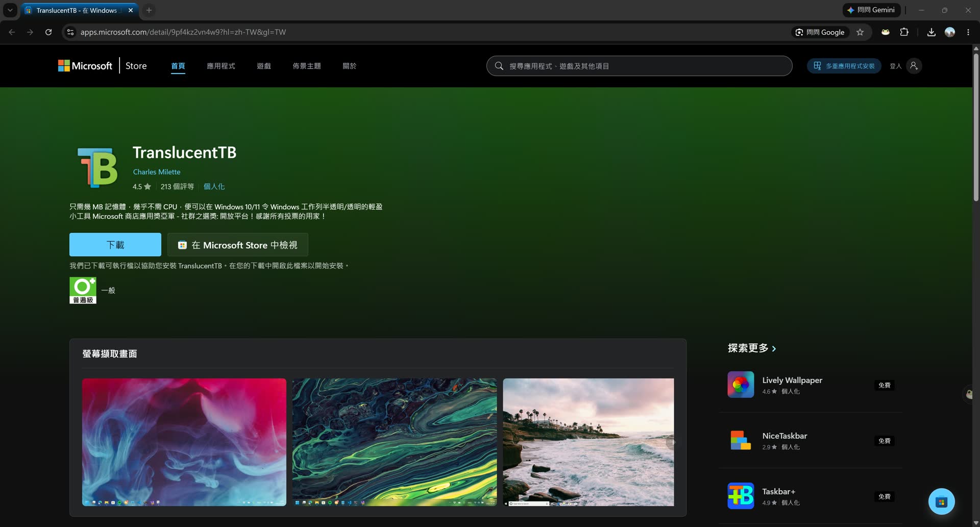Click the 普通級 rating badge
Screen dimensions: 980x527
(x=83, y=290)
